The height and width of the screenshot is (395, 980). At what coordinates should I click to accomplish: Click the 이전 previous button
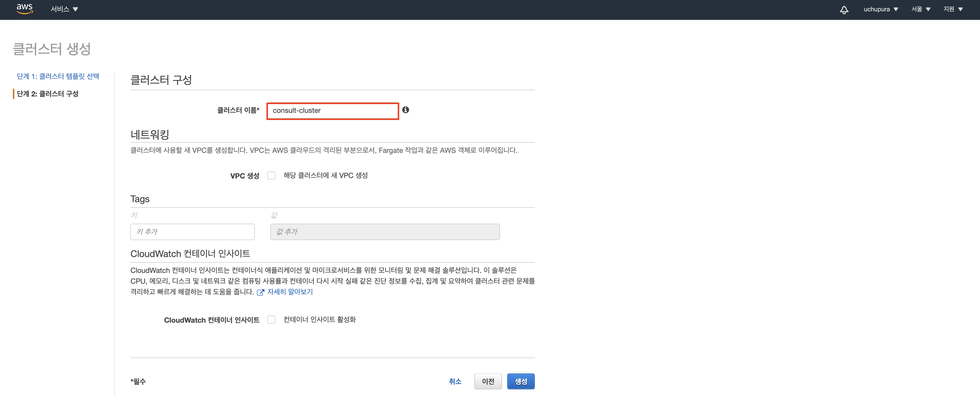coord(488,381)
